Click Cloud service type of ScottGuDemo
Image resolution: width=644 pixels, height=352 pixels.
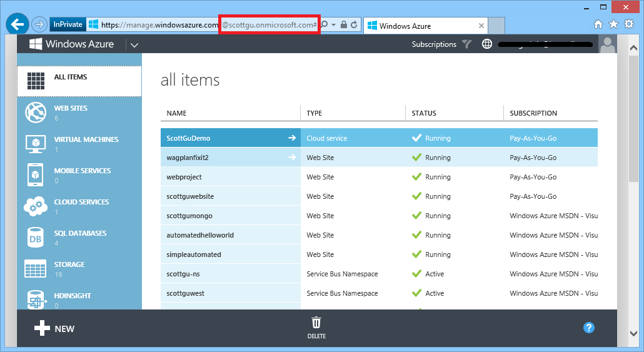click(326, 138)
